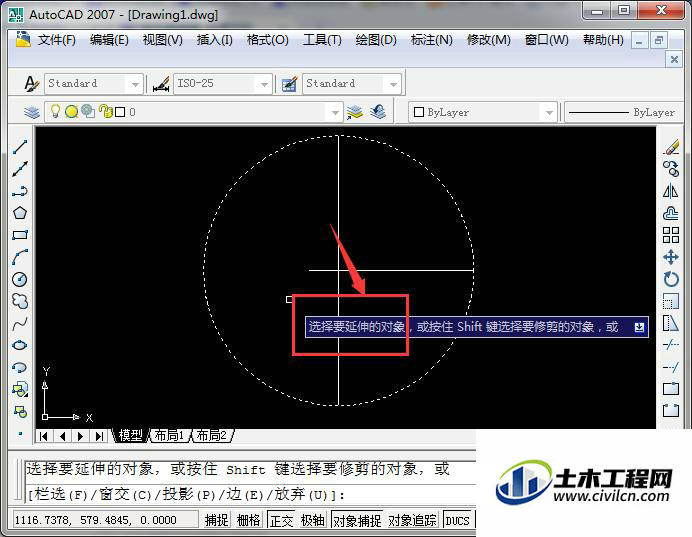This screenshot has height=537, width=692.
Task: Click the Stretch tool
Action: pyautogui.click(x=671, y=323)
